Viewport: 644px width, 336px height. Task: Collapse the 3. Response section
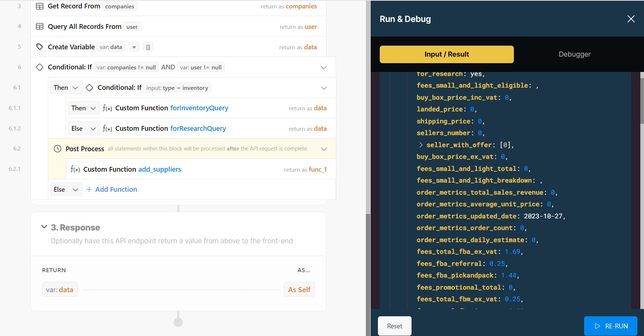click(x=44, y=227)
